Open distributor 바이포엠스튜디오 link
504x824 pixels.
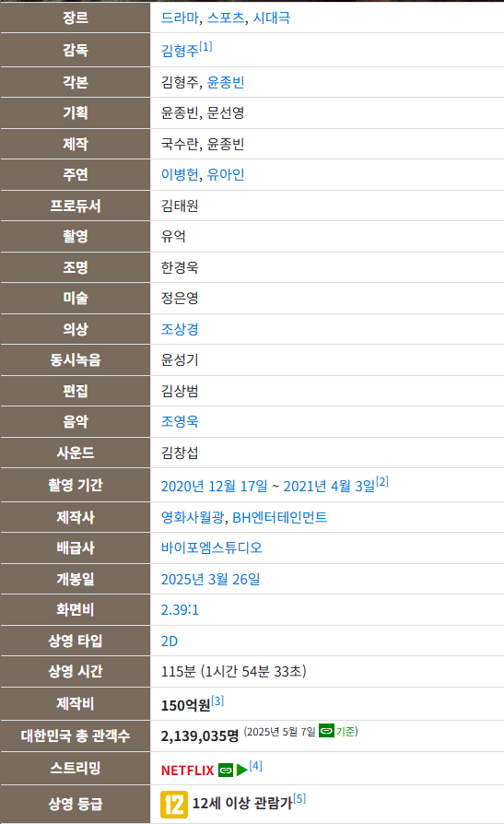point(211,548)
